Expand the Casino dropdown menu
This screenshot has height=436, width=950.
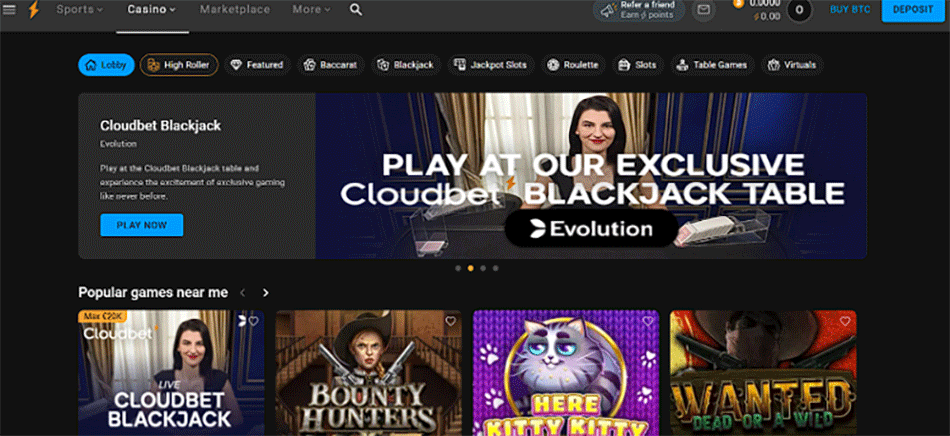point(151,10)
